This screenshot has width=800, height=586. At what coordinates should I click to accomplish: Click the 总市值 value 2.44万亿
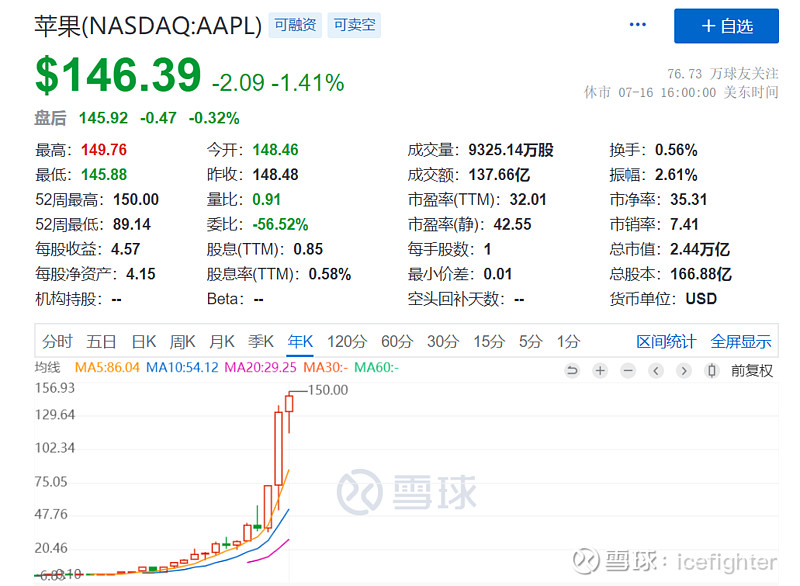(700, 249)
